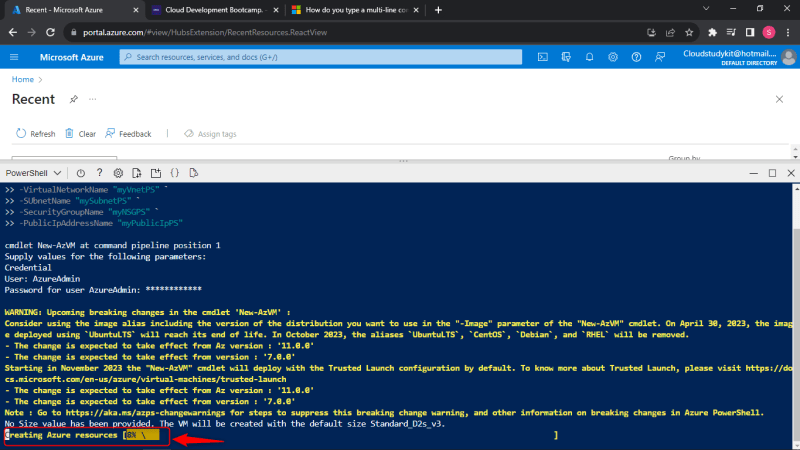Open Azure portal Settings gear
This screenshot has height=450, width=800.
pyautogui.click(x=613, y=57)
